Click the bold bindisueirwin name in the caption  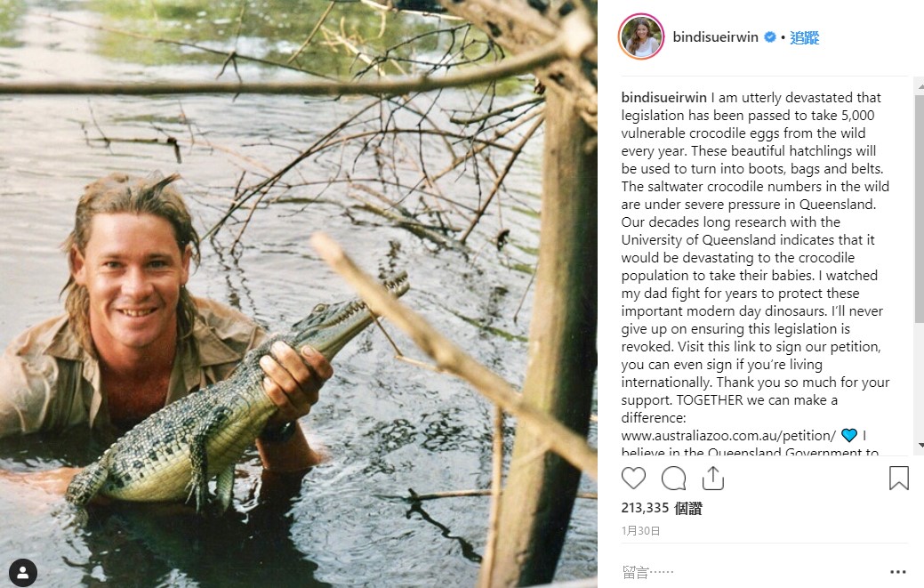[663, 98]
